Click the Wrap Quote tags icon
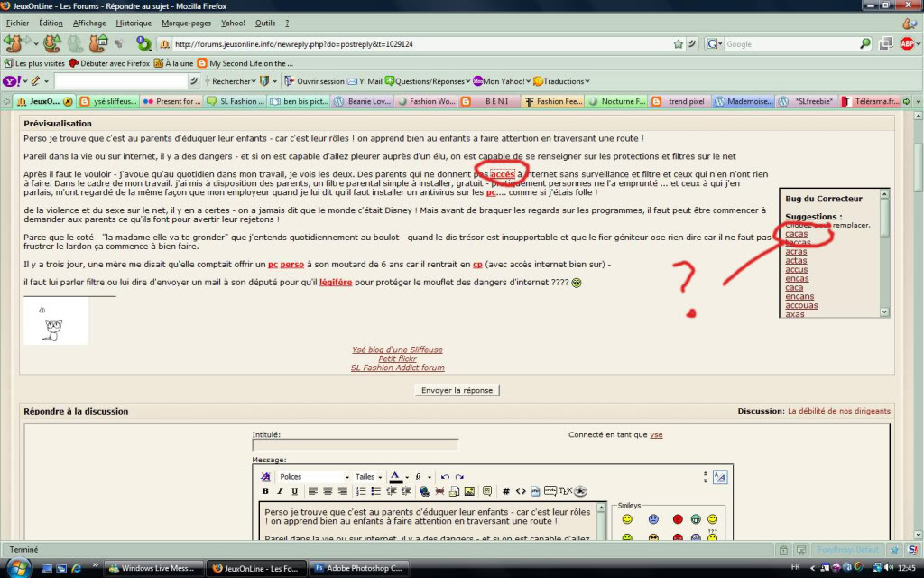924x578 pixels. pos(486,491)
